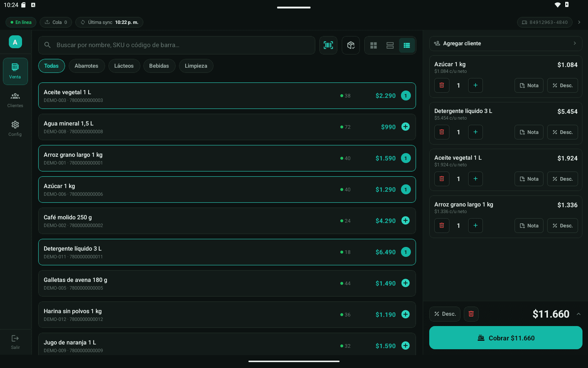Screen dimensions: 588x368
Task: Open the Cola 0 upload queue
Action: coord(56,22)
